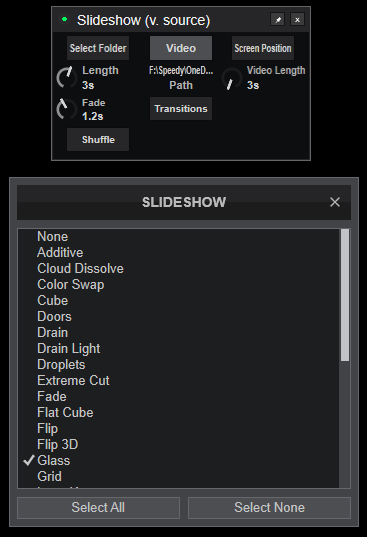Click the Video Length knob

(x=232, y=79)
